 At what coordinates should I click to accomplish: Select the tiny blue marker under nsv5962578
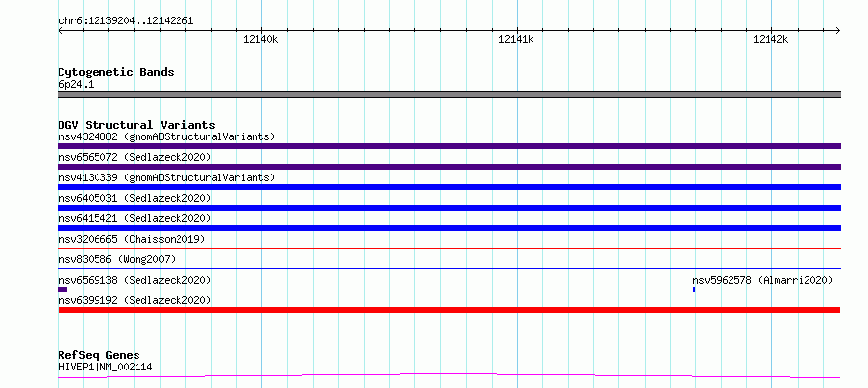[694, 290]
